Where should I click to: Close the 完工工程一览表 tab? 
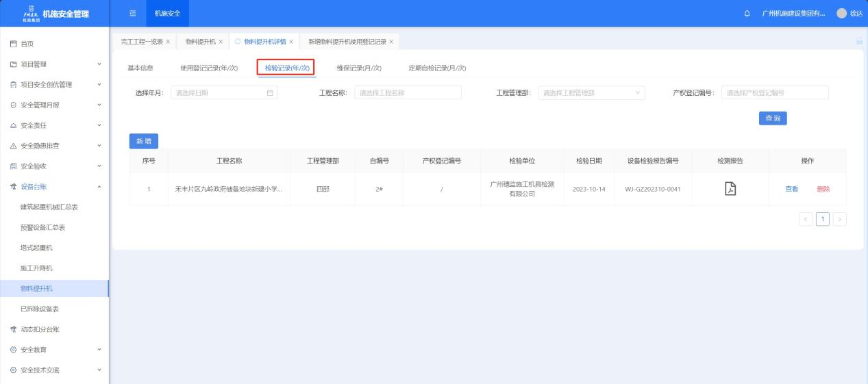pos(168,42)
